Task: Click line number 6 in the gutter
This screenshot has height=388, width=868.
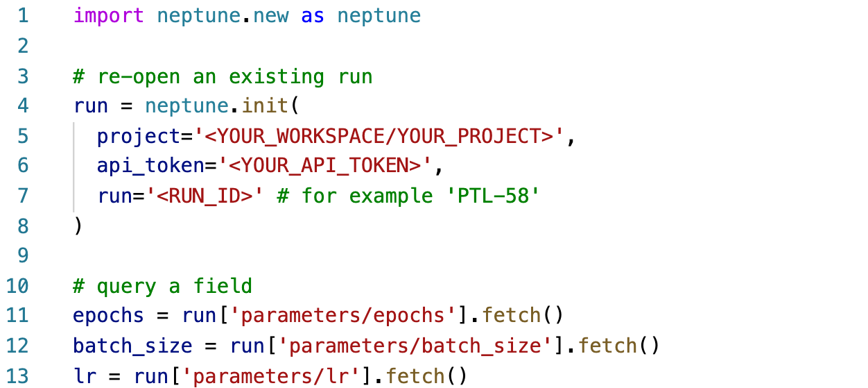Action: (23, 166)
